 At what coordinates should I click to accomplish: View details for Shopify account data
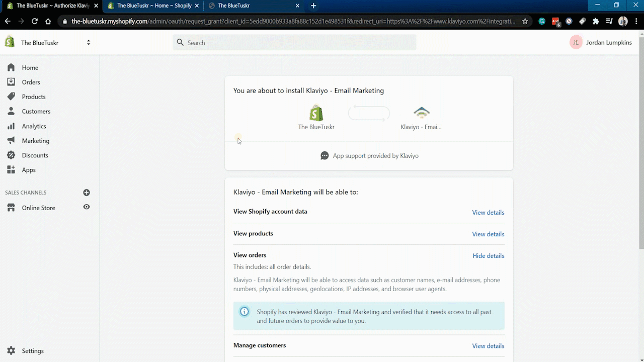click(488, 213)
